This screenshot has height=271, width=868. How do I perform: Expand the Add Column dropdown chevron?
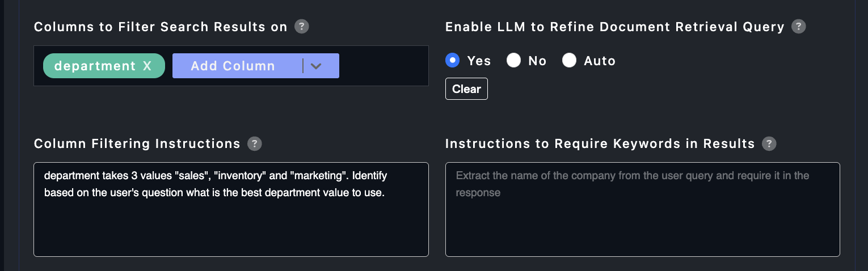click(x=316, y=66)
